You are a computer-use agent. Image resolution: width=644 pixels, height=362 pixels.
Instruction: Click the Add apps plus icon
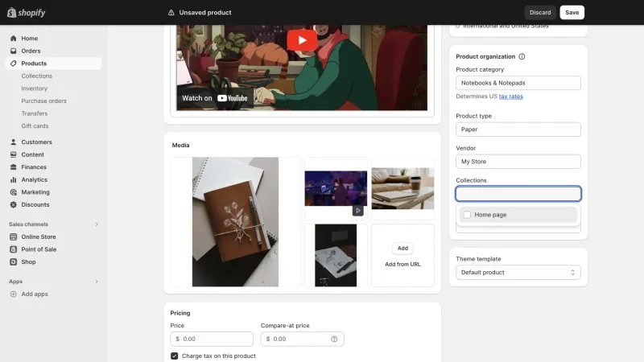[13, 294]
